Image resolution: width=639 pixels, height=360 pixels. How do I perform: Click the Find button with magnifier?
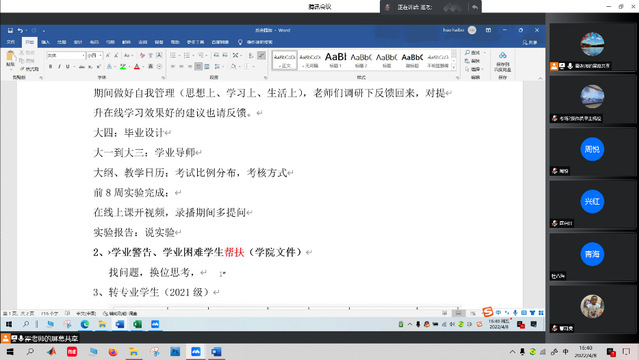473,53
